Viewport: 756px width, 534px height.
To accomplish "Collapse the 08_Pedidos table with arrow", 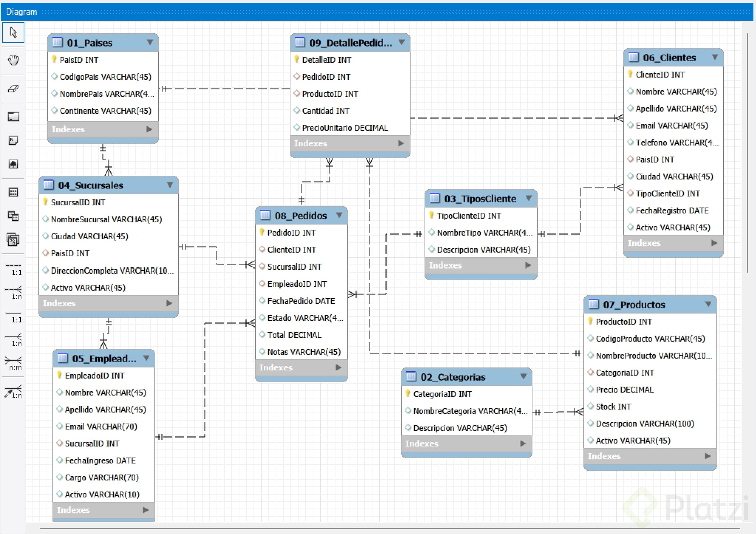I will point(339,215).
